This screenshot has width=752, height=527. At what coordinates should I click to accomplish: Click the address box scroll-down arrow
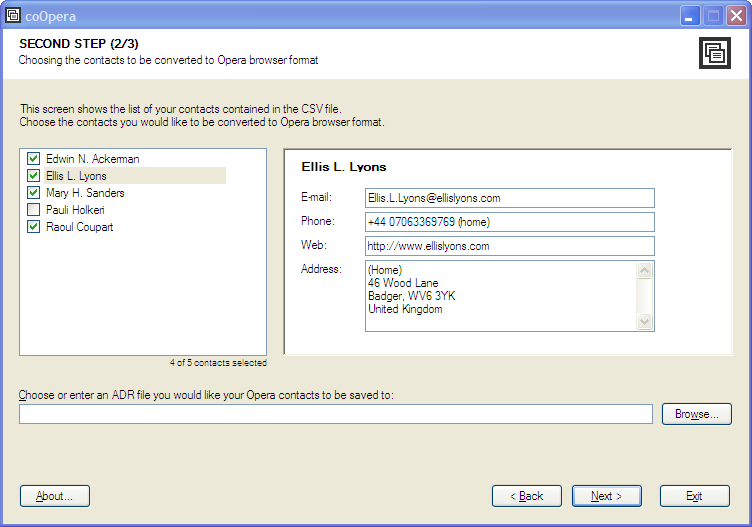[x=644, y=321]
